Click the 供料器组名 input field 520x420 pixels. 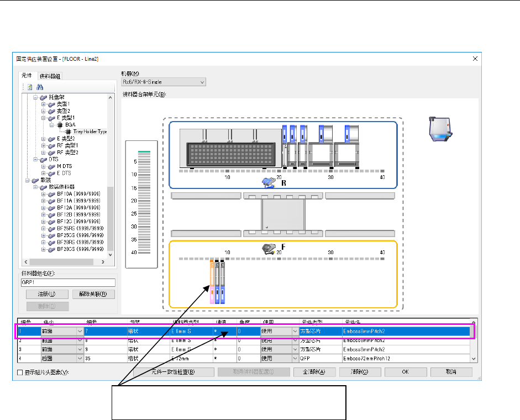point(69,282)
